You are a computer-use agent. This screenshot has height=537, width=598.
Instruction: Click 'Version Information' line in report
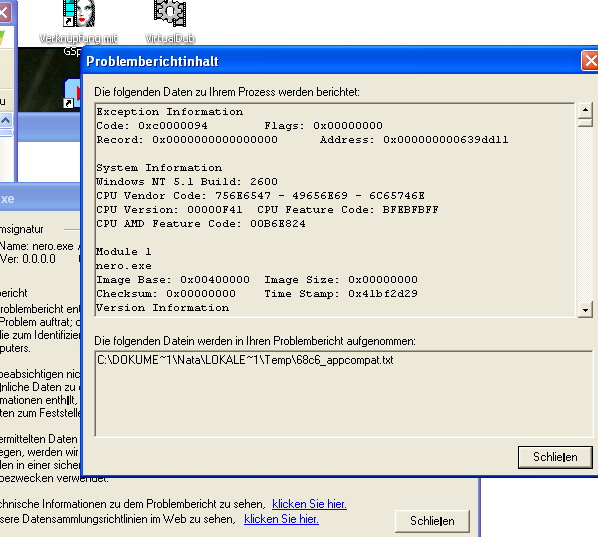point(162,308)
